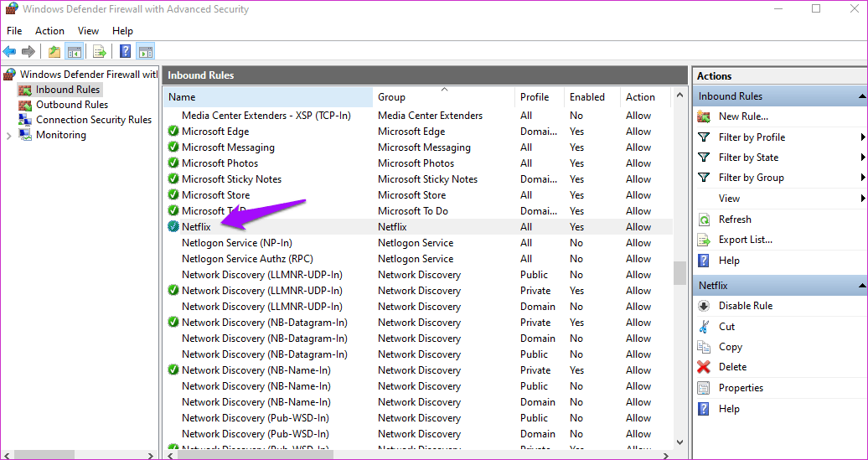
Task: Click the New Rule icon in Actions pane
Action: (x=704, y=116)
